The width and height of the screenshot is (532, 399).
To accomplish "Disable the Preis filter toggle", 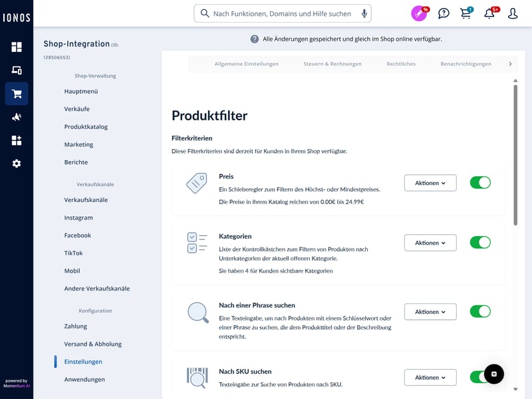I will point(480,183).
